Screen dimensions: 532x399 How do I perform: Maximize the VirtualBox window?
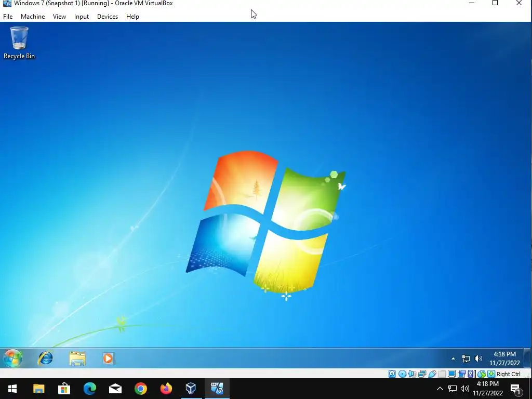pos(495,3)
